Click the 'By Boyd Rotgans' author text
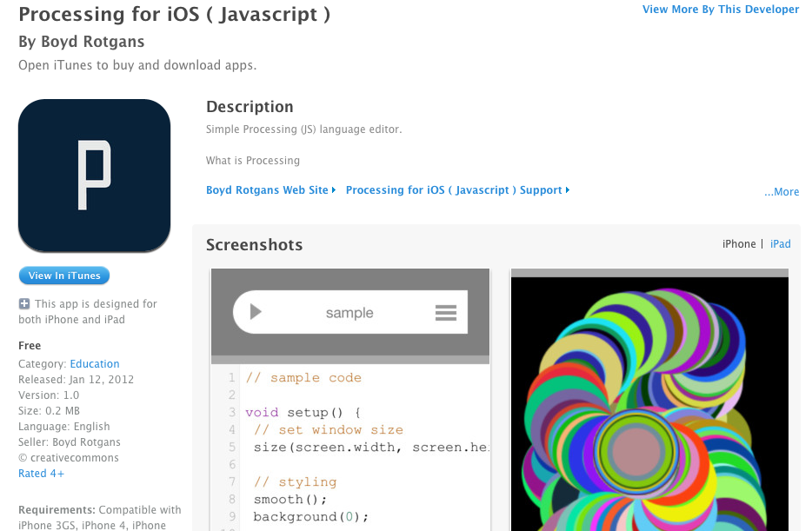Image resolution: width=812 pixels, height=531 pixels. coord(82,42)
